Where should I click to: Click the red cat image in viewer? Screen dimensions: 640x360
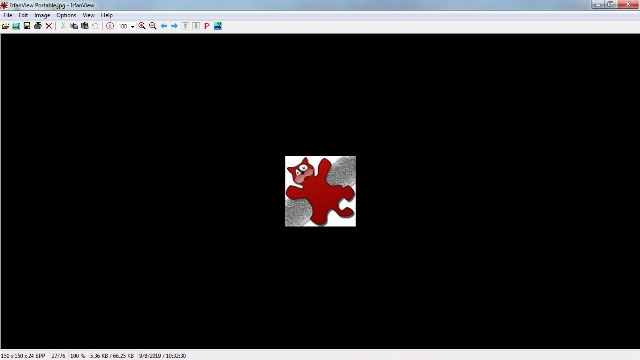[320, 191]
